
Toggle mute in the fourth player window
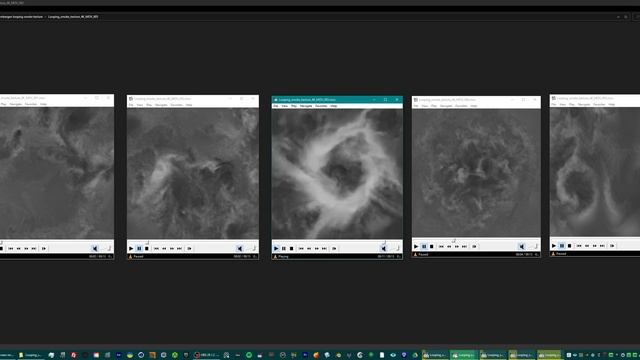pos(522,247)
